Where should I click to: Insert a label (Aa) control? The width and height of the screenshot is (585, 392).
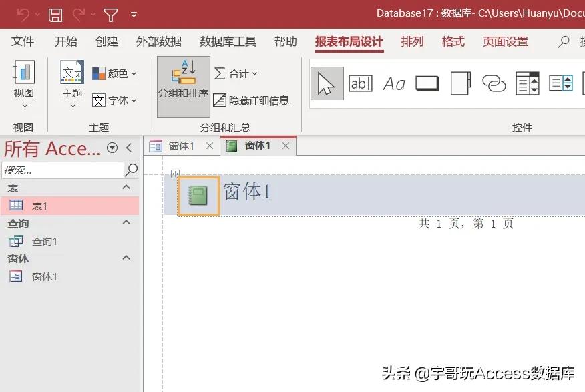pyautogui.click(x=394, y=83)
